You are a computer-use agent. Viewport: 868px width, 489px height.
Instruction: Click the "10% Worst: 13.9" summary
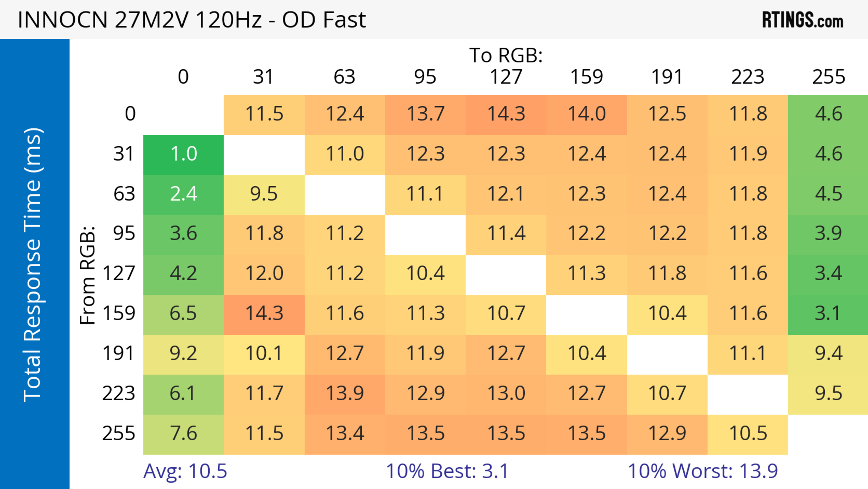tap(703, 471)
